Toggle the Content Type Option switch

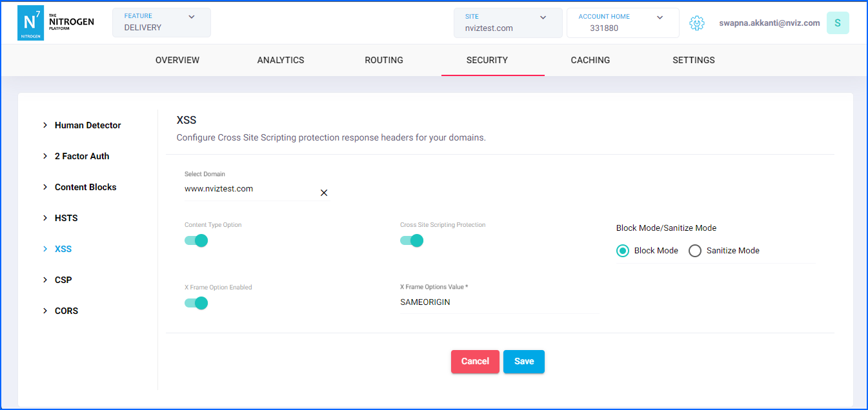click(x=196, y=240)
